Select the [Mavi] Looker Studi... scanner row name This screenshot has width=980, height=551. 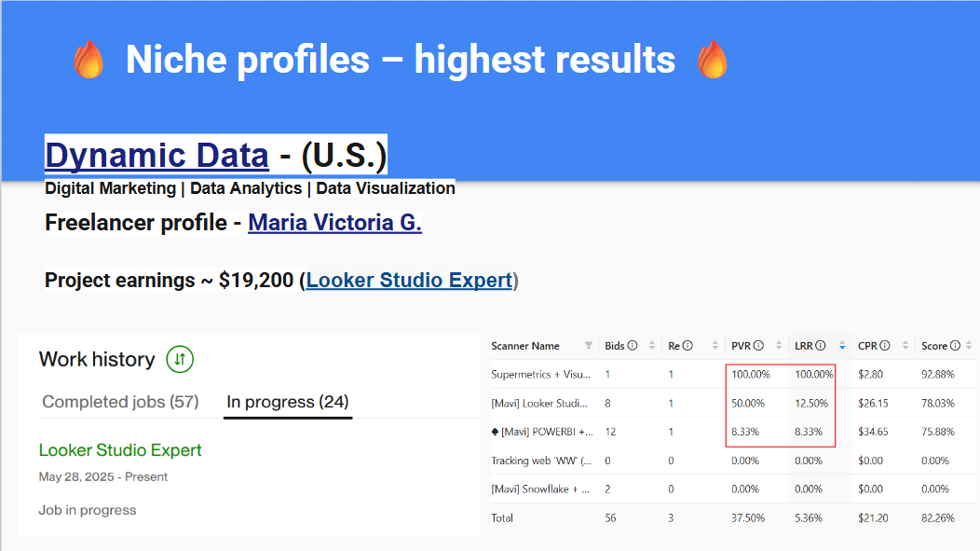point(539,404)
